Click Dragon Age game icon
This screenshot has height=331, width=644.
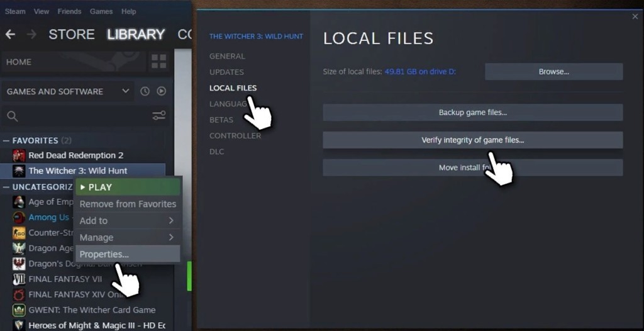click(x=19, y=249)
